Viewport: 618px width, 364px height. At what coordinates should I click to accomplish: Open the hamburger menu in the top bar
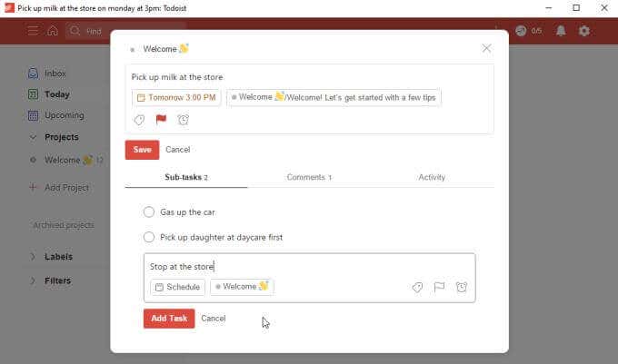tap(33, 31)
